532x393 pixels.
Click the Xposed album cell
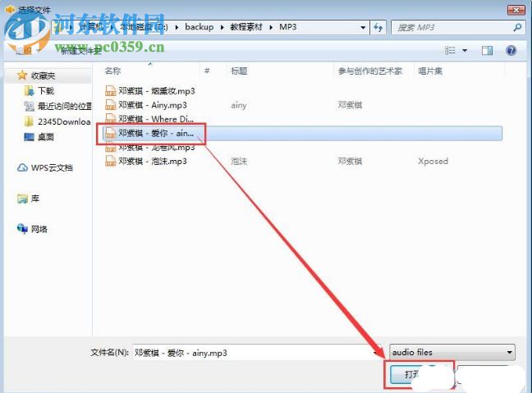pos(433,161)
